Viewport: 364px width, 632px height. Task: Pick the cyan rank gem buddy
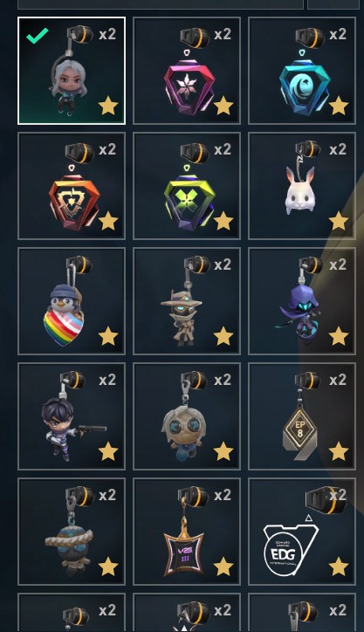click(302, 71)
